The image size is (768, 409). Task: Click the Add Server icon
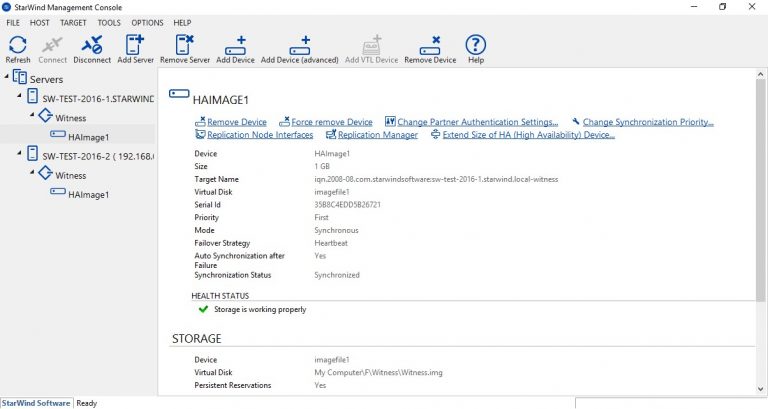(x=135, y=45)
